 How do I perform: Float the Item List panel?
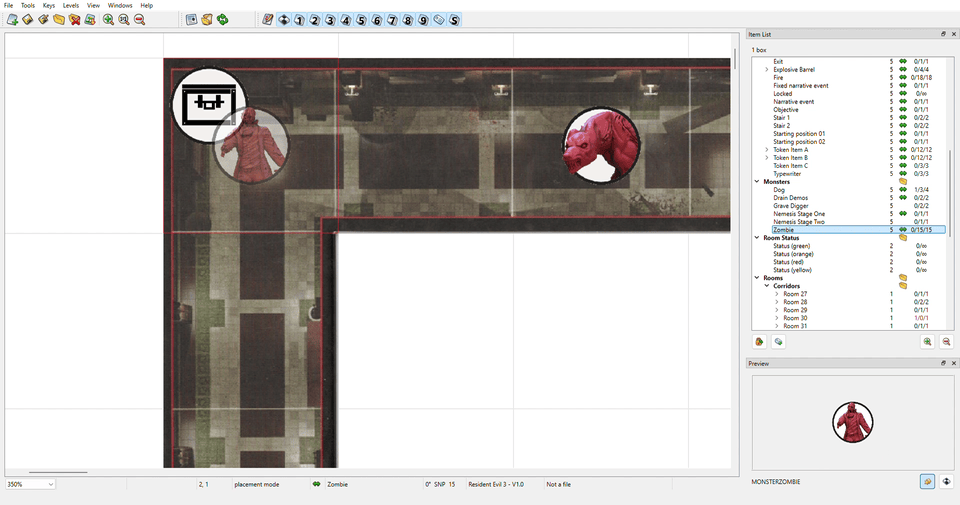(943, 34)
